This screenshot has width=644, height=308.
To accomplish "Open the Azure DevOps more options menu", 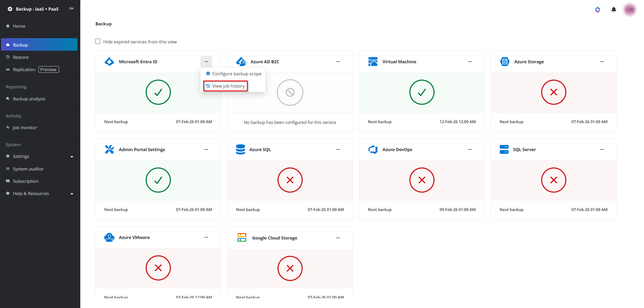I will tap(470, 150).
